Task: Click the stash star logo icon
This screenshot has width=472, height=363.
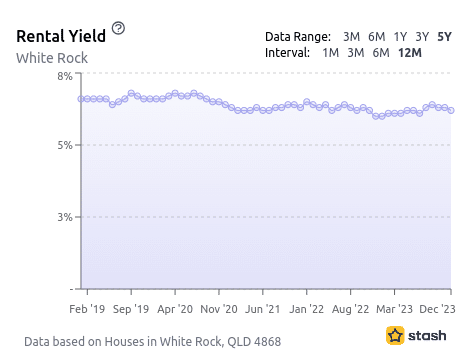Action: 395,335
